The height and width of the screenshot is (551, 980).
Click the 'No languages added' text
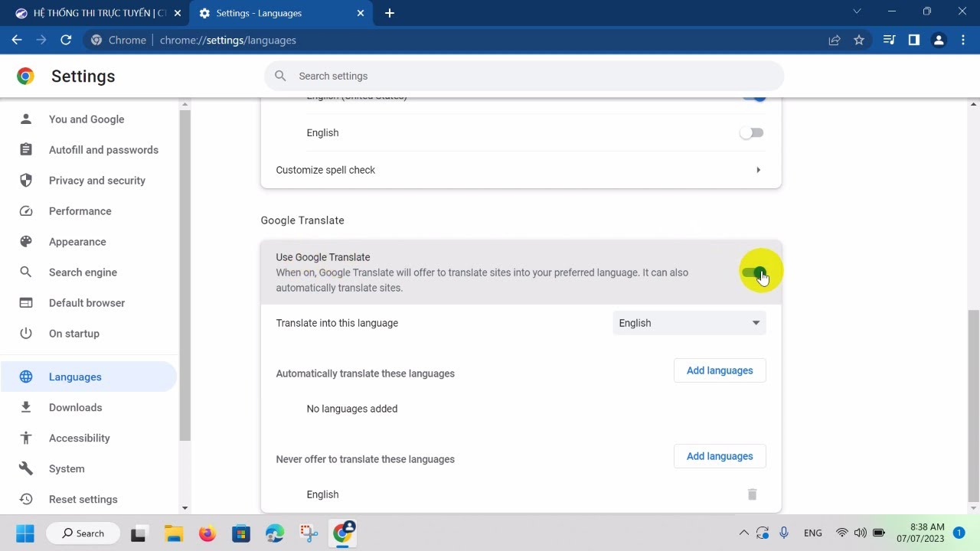352,409
